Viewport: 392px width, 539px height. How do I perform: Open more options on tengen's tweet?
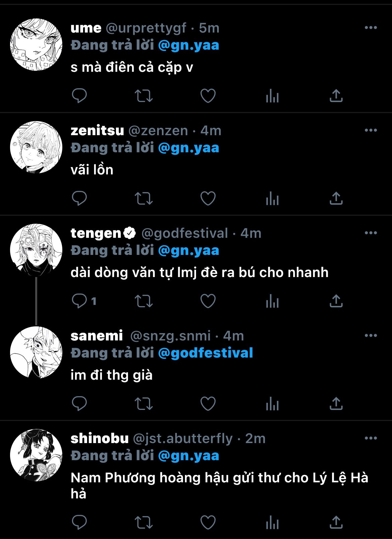pyautogui.click(x=371, y=233)
